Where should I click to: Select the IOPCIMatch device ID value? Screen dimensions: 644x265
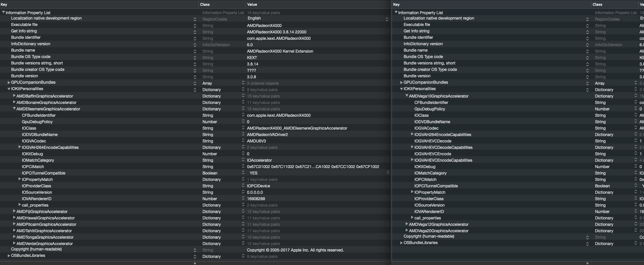pos(313,167)
